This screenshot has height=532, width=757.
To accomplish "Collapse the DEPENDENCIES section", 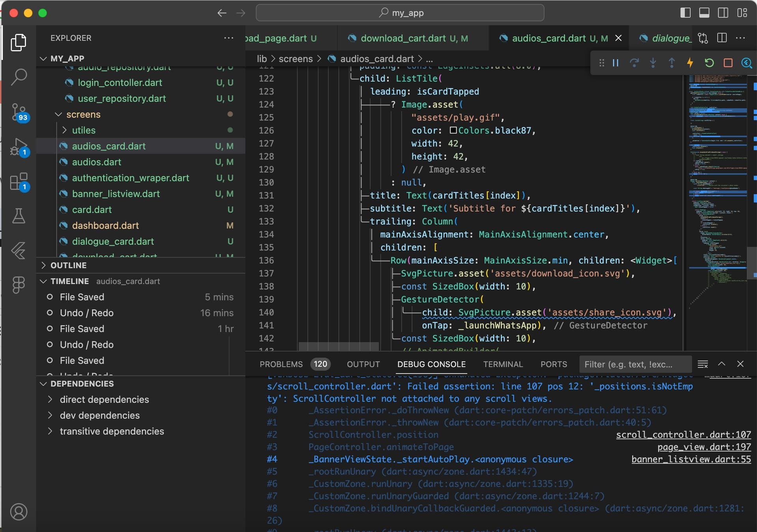I will tap(43, 384).
